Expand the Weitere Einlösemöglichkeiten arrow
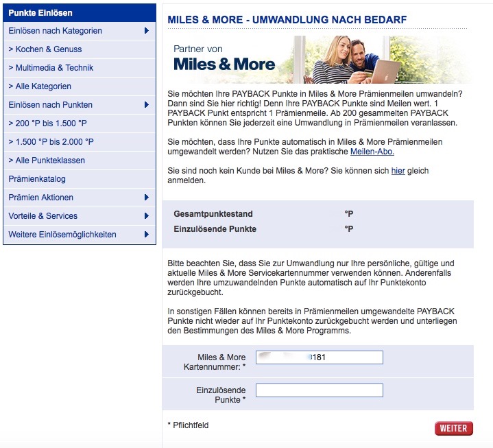 147,235
